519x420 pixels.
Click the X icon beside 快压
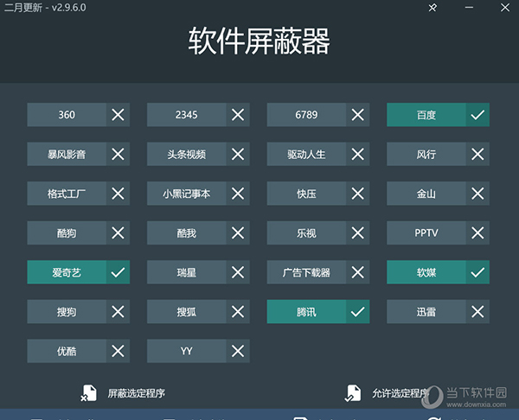pyautogui.click(x=358, y=194)
